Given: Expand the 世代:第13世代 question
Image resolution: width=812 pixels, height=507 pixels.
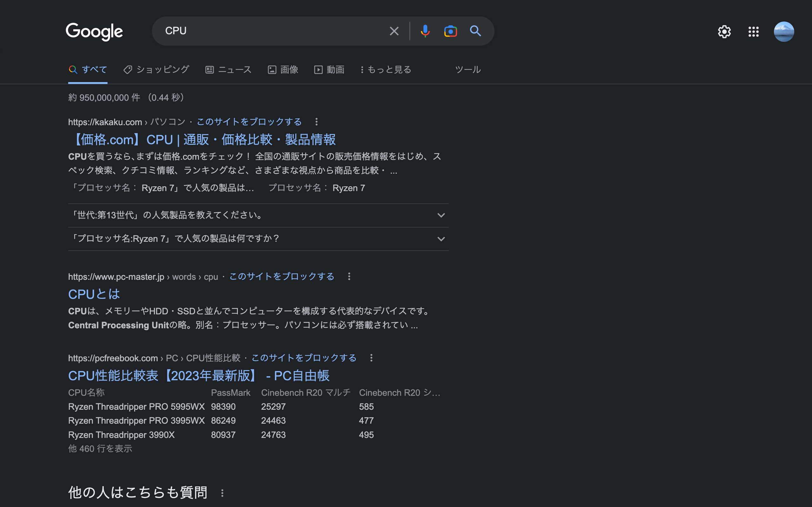Looking at the screenshot, I should (x=441, y=215).
